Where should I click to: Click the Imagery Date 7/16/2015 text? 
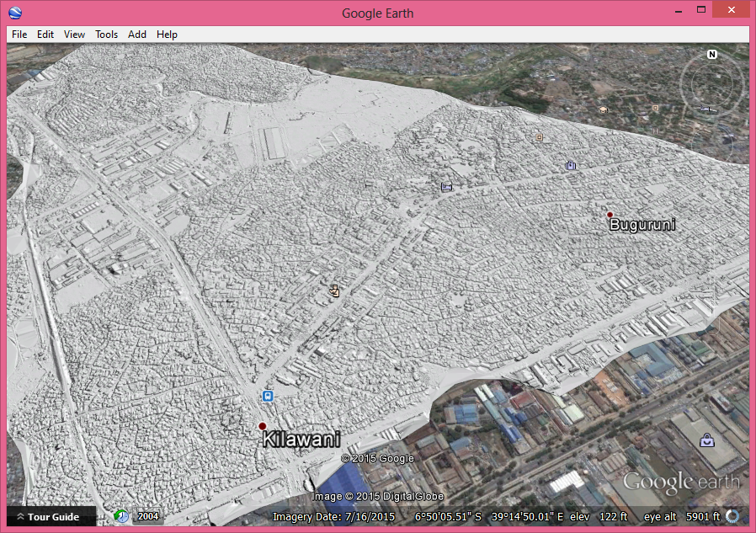tap(333, 517)
